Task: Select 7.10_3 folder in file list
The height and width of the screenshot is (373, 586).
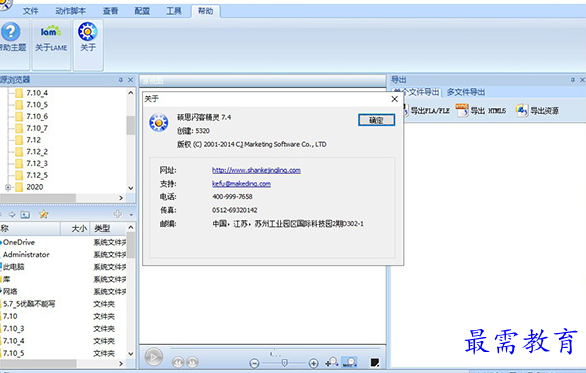Action: (x=13, y=329)
